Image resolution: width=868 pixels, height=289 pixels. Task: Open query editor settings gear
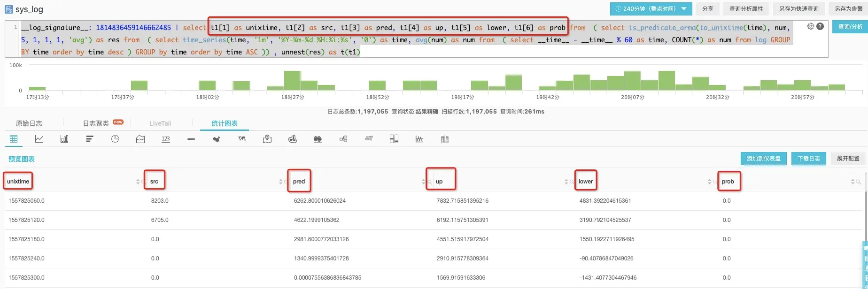tap(811, 26)
